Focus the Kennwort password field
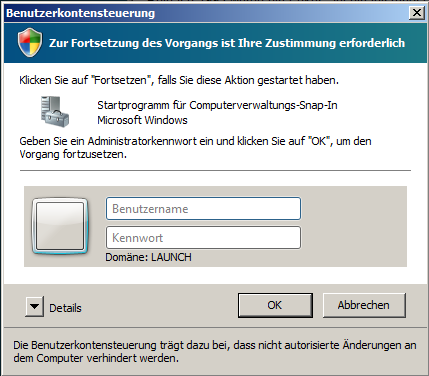The image size is (429, 376). 203,238
